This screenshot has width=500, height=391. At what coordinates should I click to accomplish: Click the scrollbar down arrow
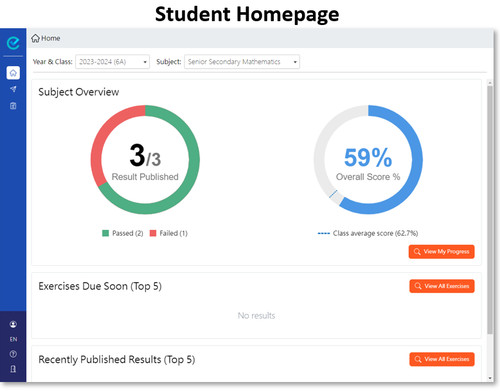(490, 378)
